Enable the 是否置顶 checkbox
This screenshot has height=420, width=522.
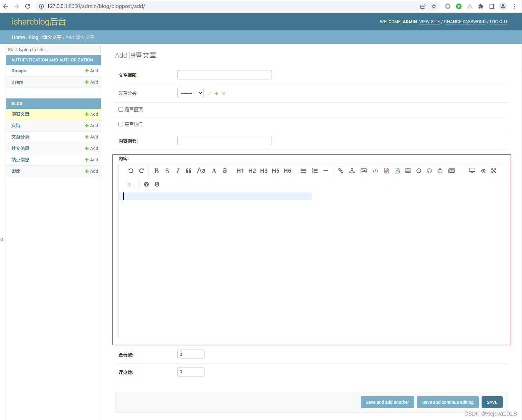[x=121, y=109]
